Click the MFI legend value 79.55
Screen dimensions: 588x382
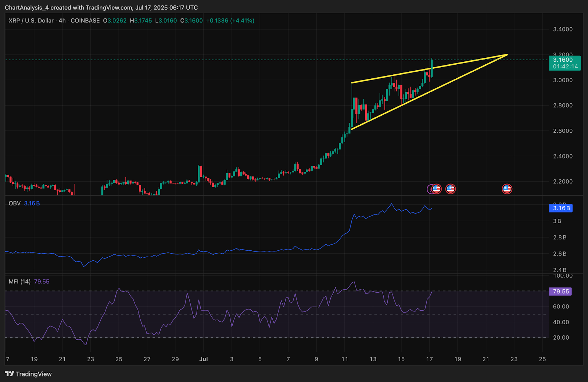[x=42, y=282]
